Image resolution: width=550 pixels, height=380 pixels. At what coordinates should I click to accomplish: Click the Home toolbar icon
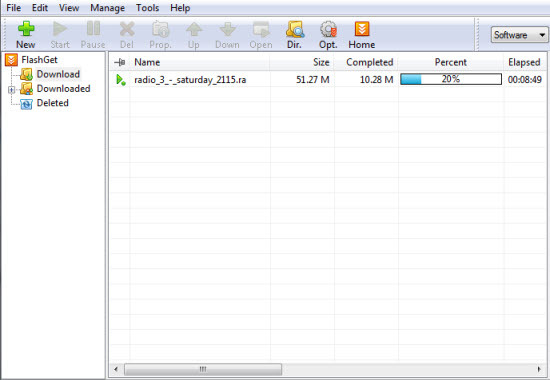pos(362,29)
